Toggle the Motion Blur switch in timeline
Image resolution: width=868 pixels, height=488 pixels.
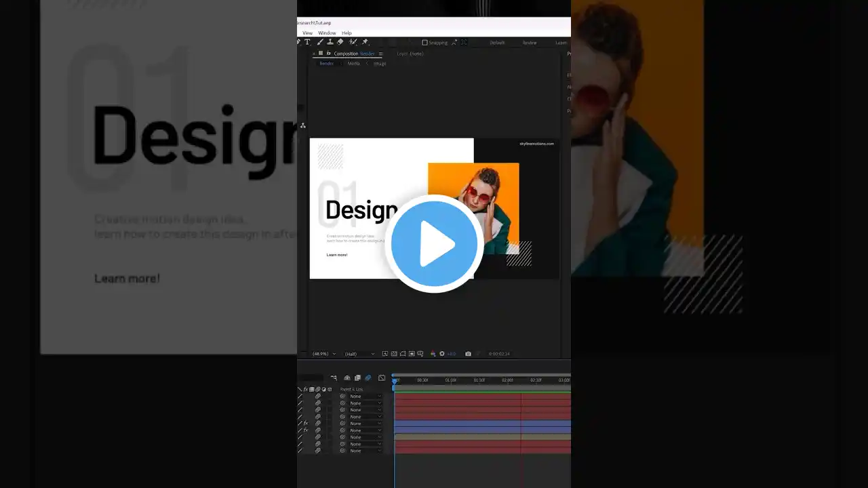tap(368, 378)
